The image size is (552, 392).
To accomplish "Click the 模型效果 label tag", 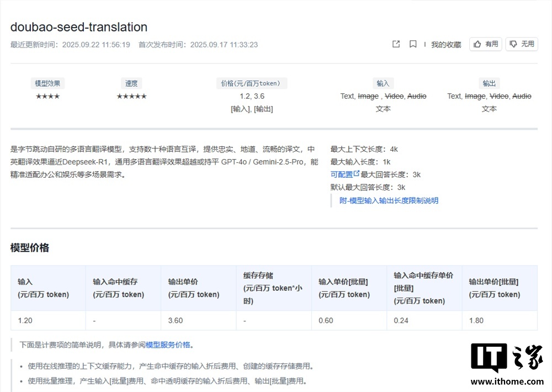I will pyautogui.click(x=47, y=83).
